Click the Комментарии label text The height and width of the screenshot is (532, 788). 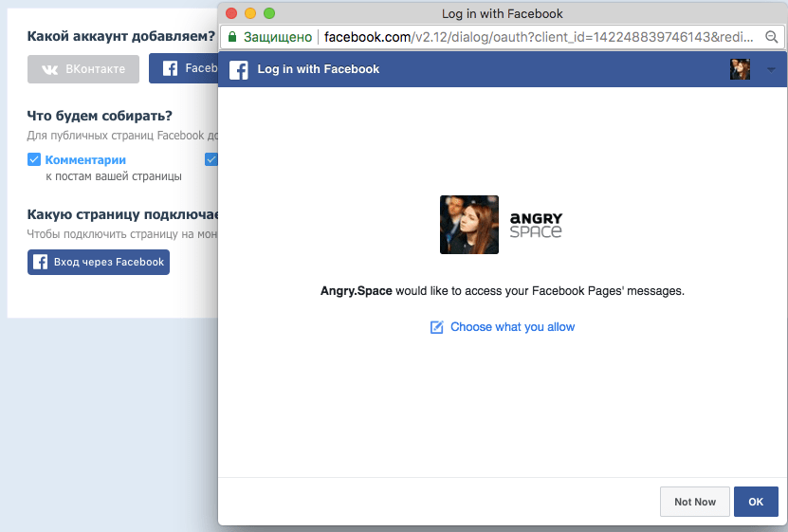[85, 159]
